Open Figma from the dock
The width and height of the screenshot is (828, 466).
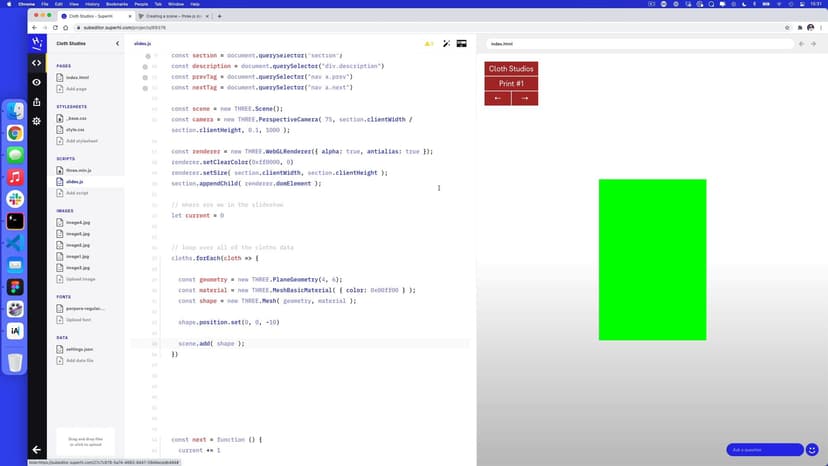tap(15, 287)
